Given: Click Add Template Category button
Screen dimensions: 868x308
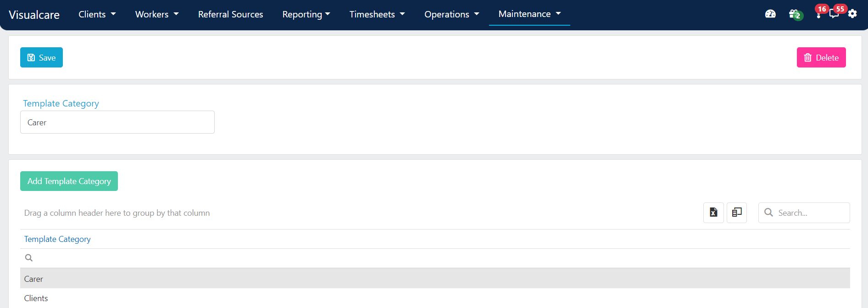Looking at the screenshot, I should click(69, 181).
